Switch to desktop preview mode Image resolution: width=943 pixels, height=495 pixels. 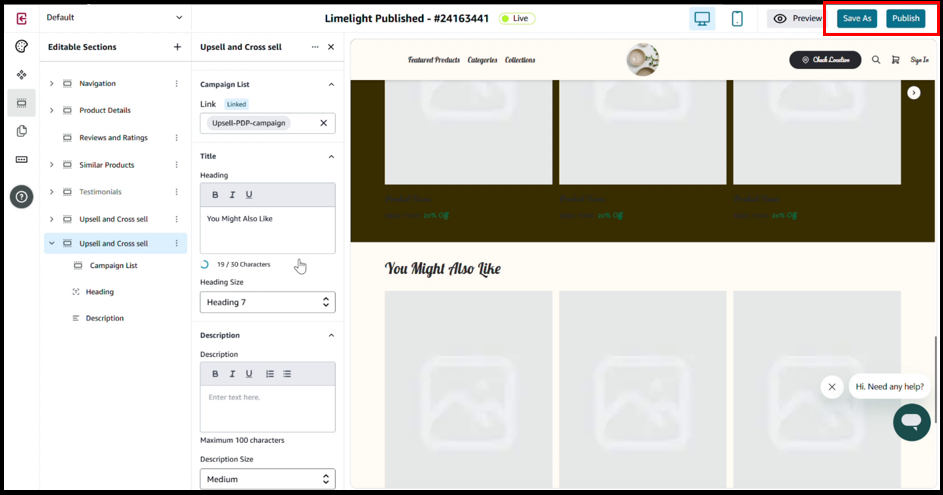702,19
